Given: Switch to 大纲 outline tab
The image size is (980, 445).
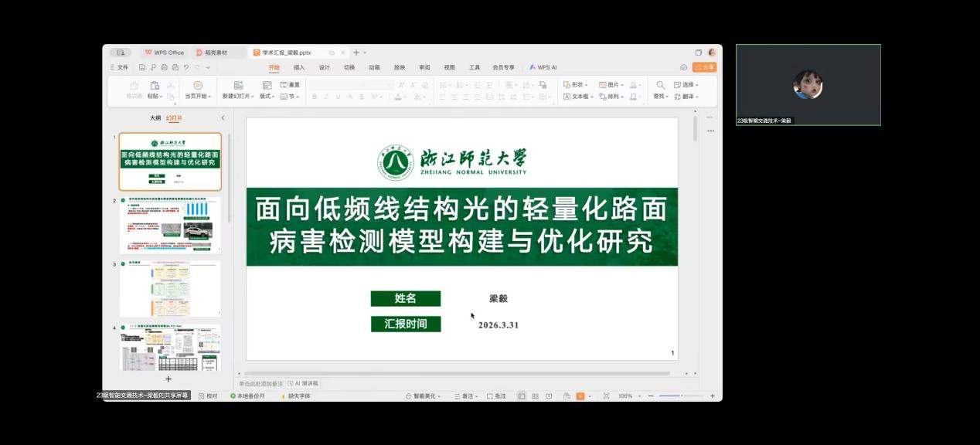Looking at the screenshot, I should (155, 118).
